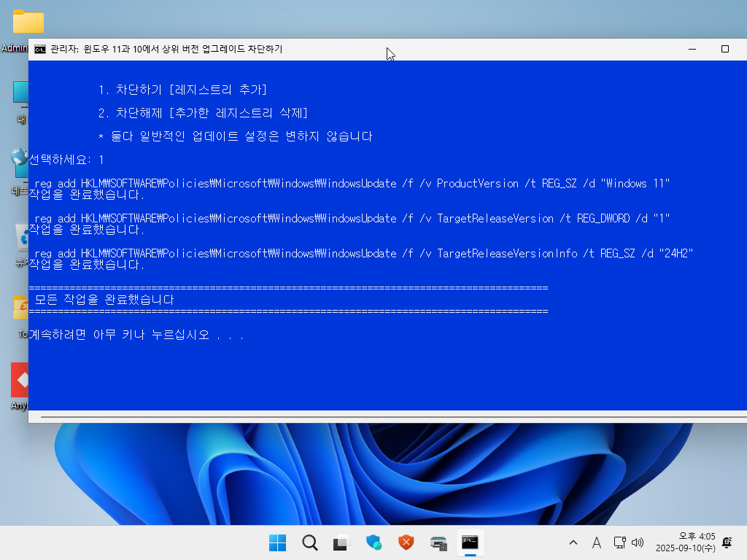The height and width of the screenshot is (560, 747).
Task: Select the This PC monitor desktop icon
Action: [x=20, y=93]
